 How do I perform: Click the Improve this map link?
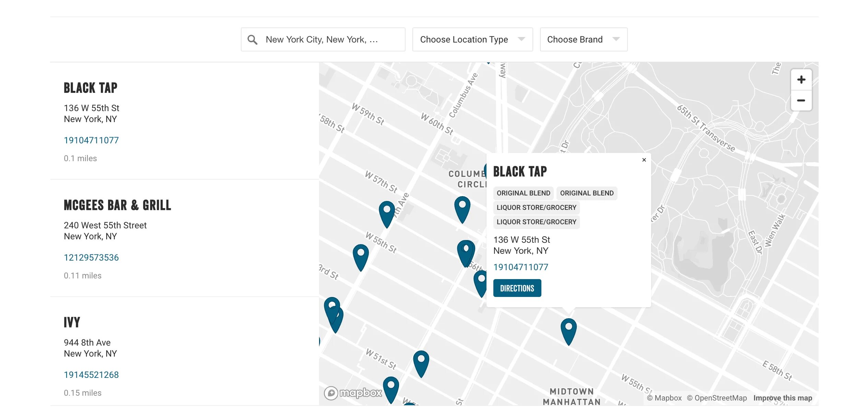pyautogui.click(x=783, y=398)
